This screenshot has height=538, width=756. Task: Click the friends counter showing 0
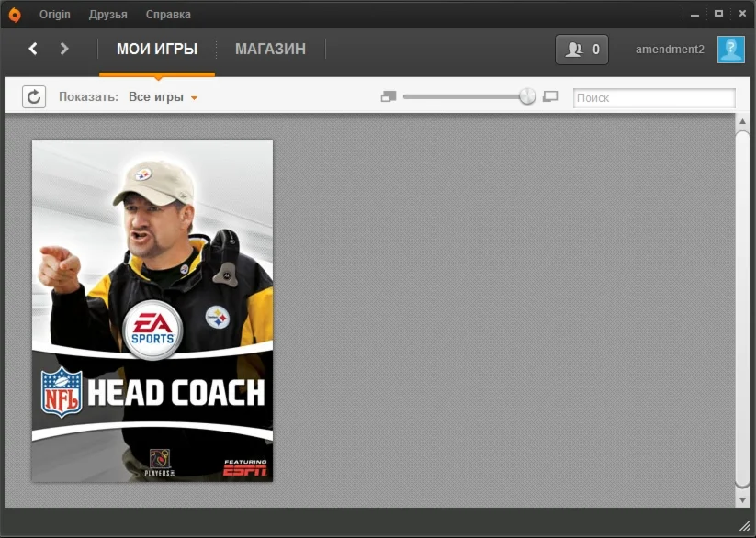click(x=581, y=49)
